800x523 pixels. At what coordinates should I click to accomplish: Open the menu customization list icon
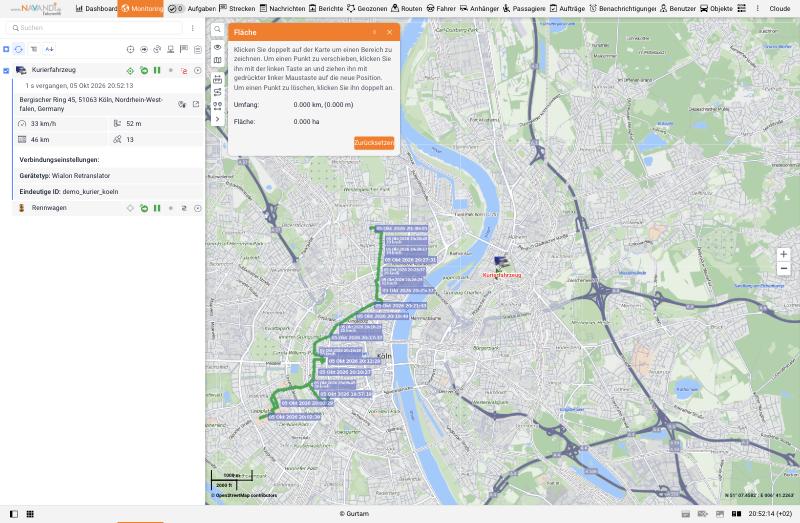click(741, 9)
